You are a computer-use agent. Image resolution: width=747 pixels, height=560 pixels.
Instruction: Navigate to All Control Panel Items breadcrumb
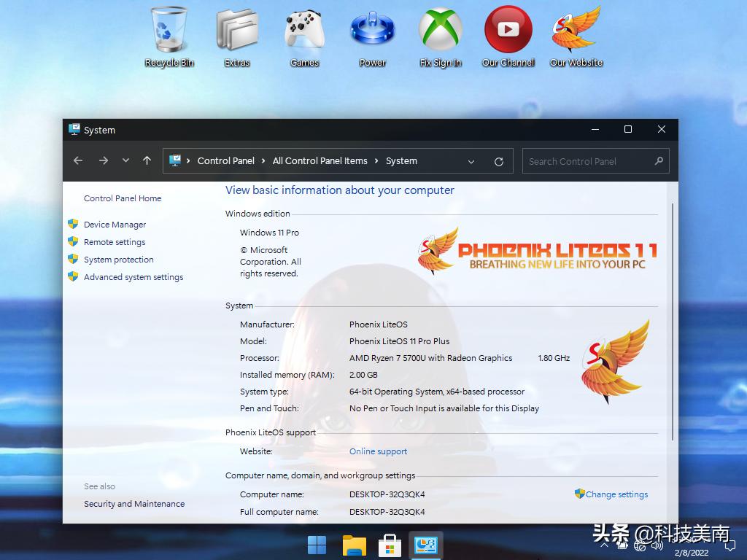[x=320, y=160]
